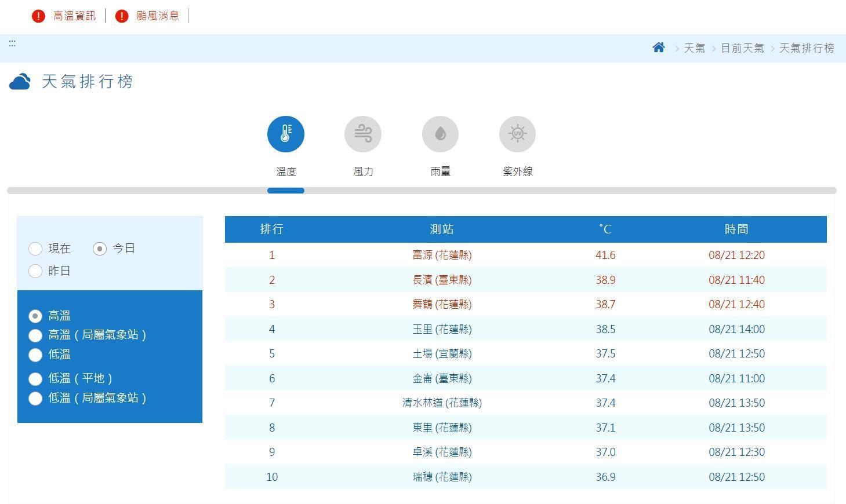This screenshot has width=846, height=504.
Task: Choose the 昨日 radio option
Action: (35, 271)
